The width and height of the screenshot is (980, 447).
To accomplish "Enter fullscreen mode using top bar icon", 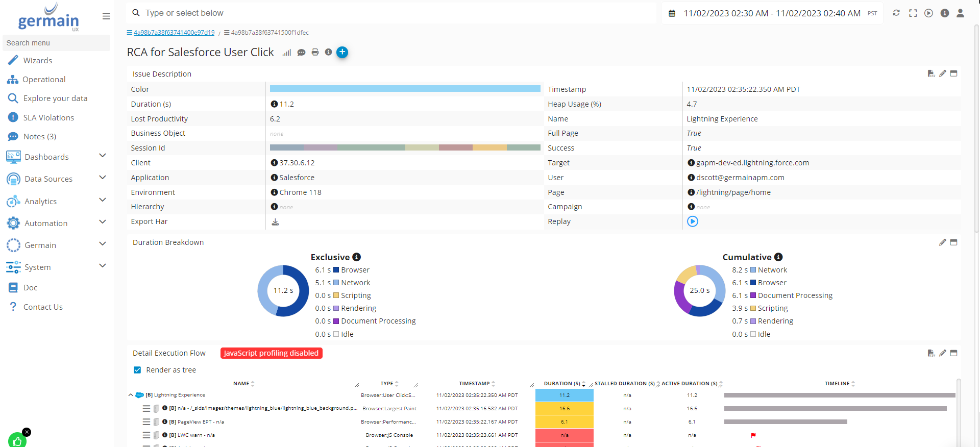I will pyautogui.click(x=913, y=13).
